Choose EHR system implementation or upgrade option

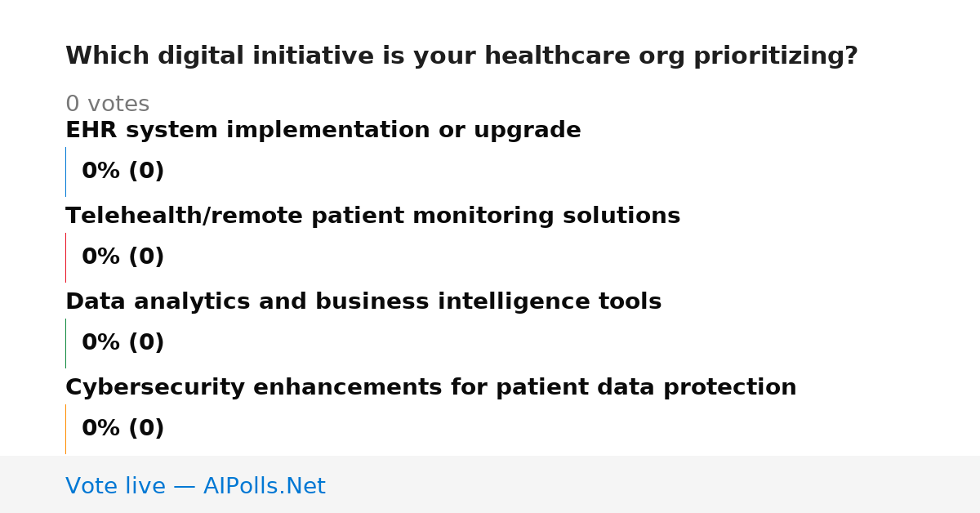[x=323, y=131]
